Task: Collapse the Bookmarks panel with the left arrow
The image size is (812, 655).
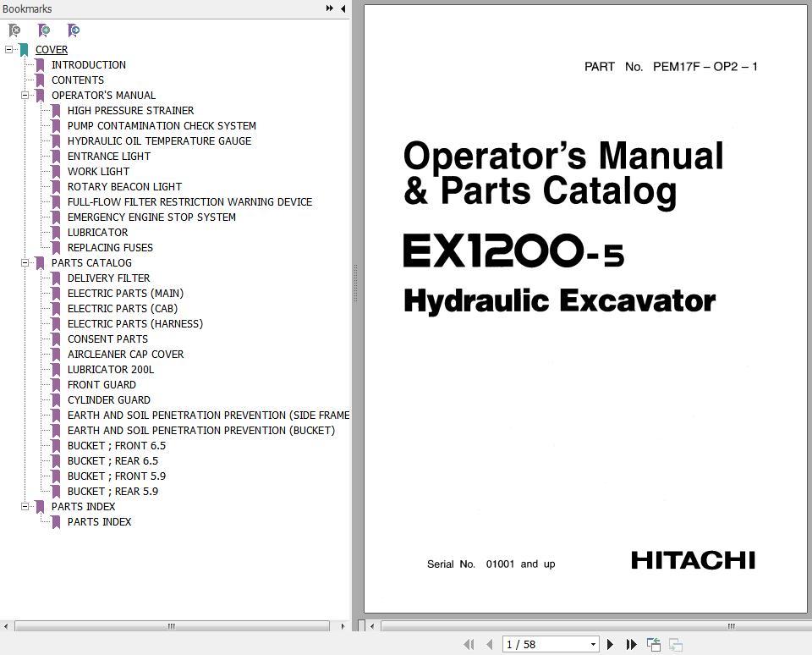Action: coord(343,8)
